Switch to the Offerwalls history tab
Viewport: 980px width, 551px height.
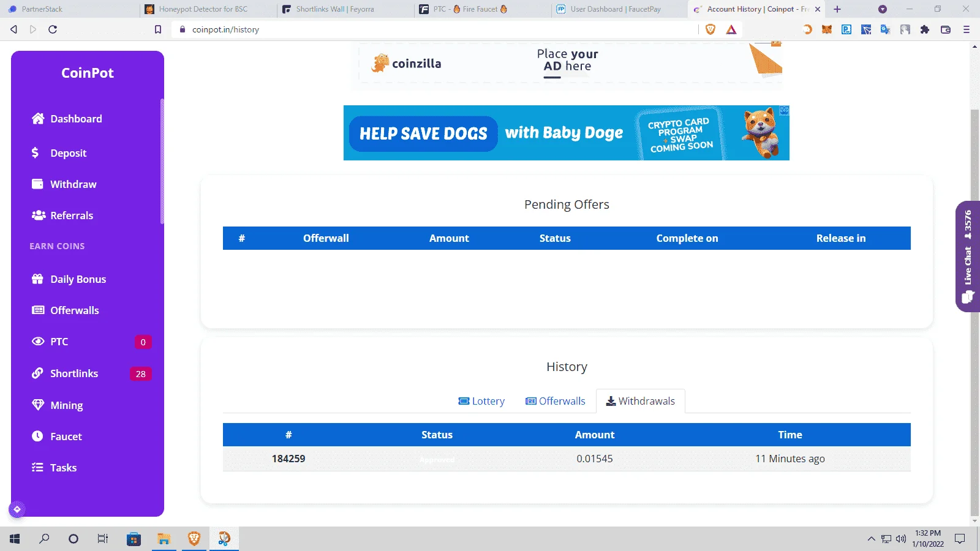point(556,401)
